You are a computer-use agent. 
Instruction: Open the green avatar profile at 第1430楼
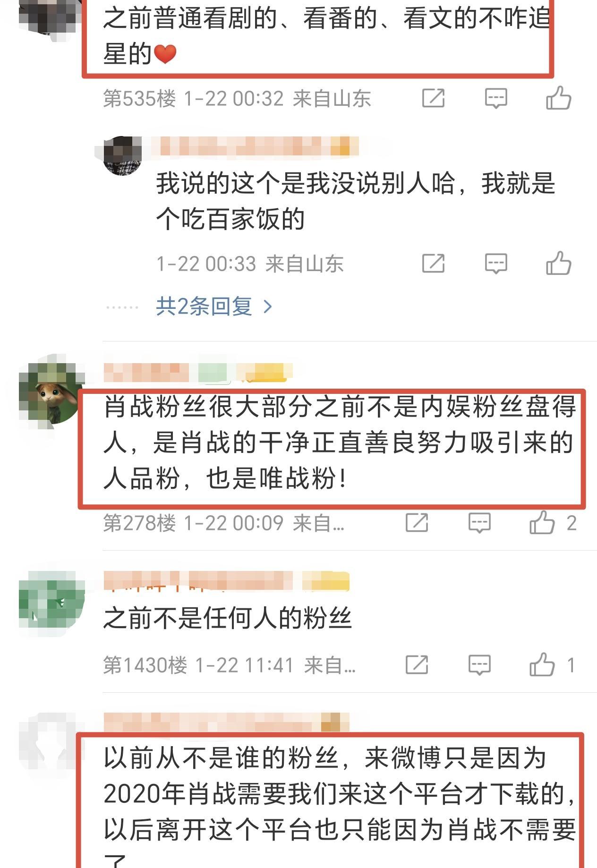pyautogui.click(x=51, y=602)
